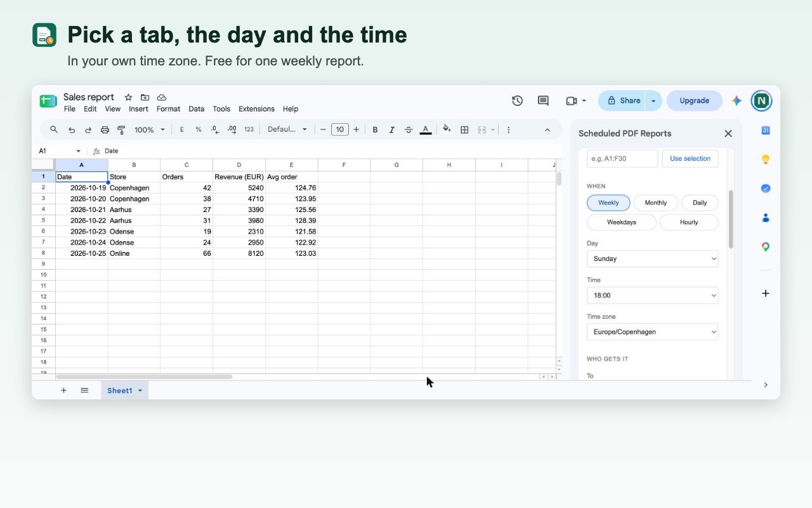This screenshot has height=508, width=812.
Task: Select the Daily schedule option
Action: click(x=700, y=203)
